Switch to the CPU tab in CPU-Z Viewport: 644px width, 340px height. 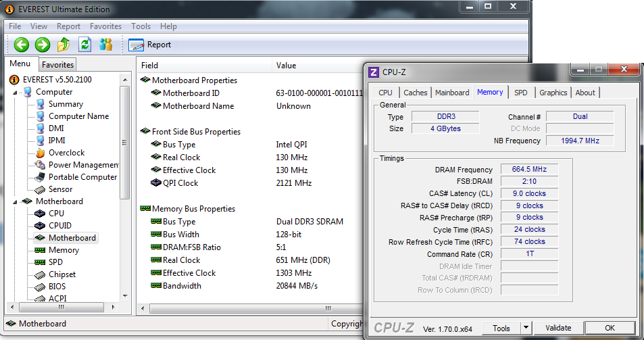coord(385,93)
